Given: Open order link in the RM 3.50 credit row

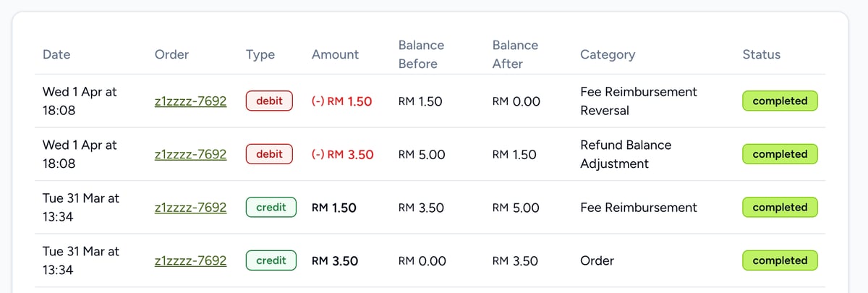Looking at the screenshot, I should 190,260.
